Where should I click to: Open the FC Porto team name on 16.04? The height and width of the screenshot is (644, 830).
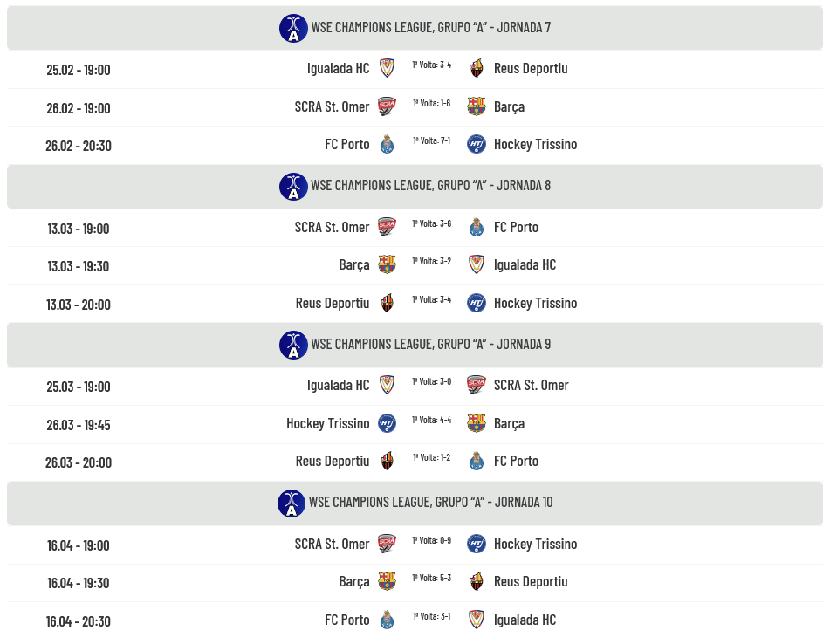pyautogui.click(x=347, y=620)
